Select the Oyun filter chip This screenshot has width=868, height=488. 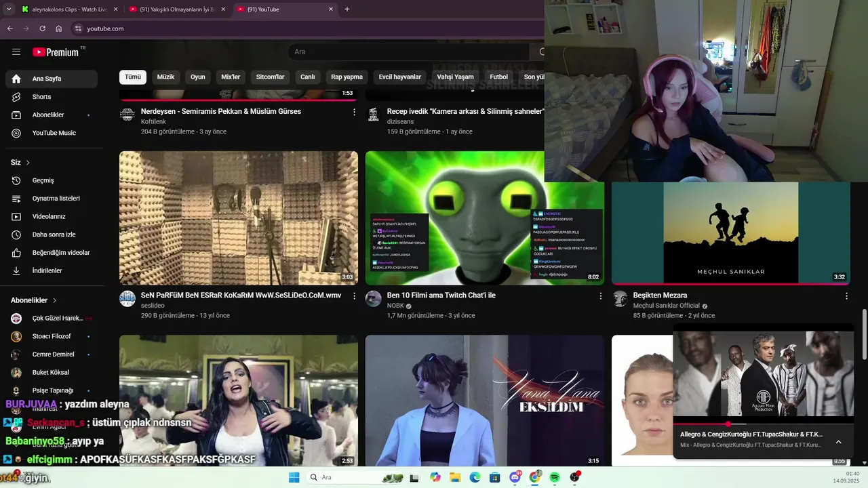pos(198,77)
